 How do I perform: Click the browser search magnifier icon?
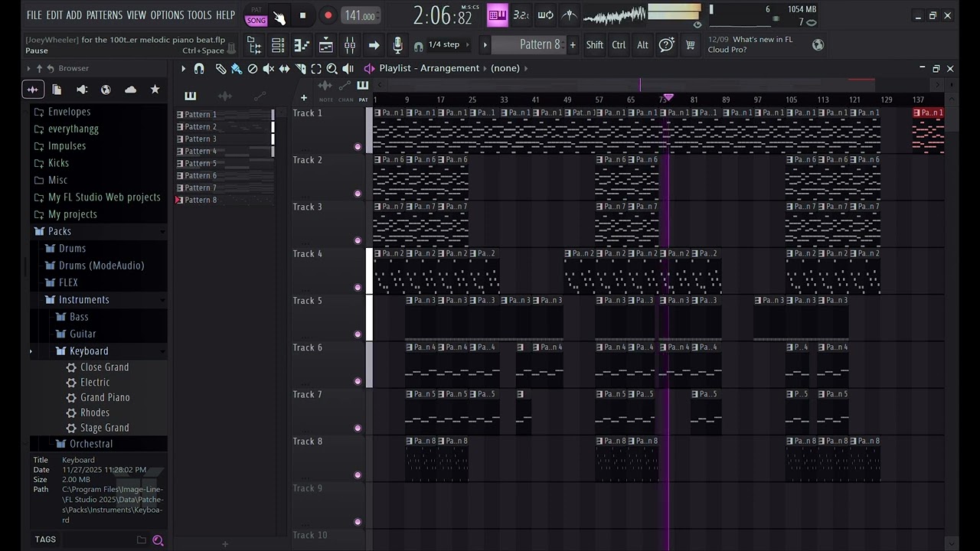pos(158,540)
